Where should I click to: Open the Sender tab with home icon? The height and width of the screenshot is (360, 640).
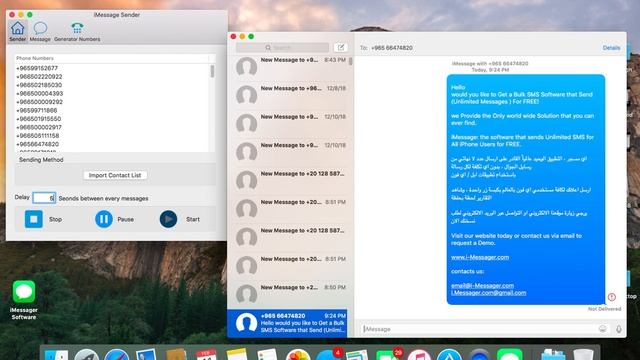pyautogui.click(x=18, y=31)
